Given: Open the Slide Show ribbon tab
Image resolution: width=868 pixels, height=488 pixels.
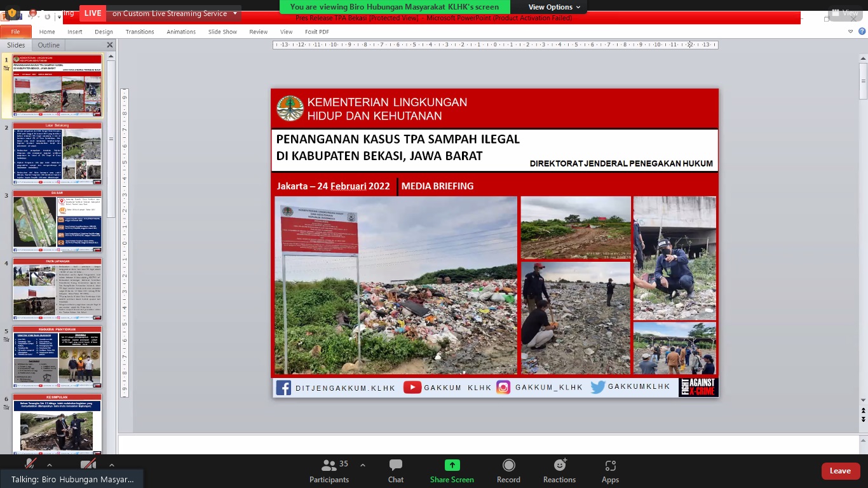Looking at the screenshot, I should (x=222, y=32).
